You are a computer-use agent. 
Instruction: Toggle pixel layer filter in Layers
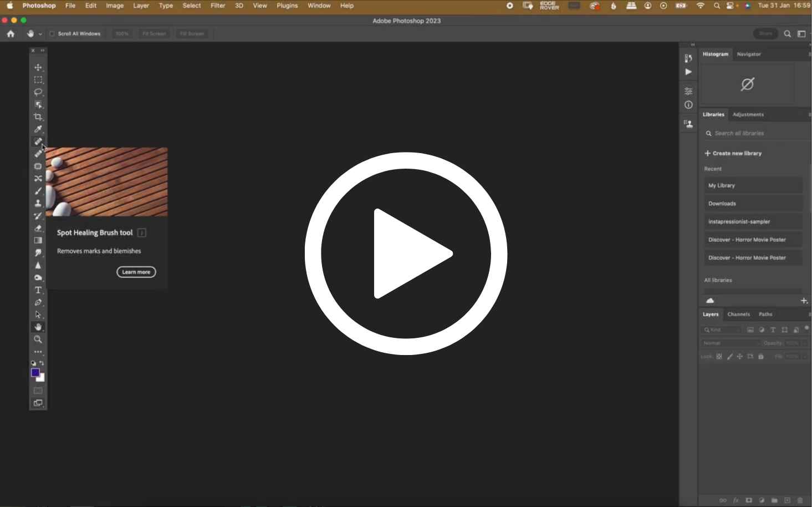(750, 330)
